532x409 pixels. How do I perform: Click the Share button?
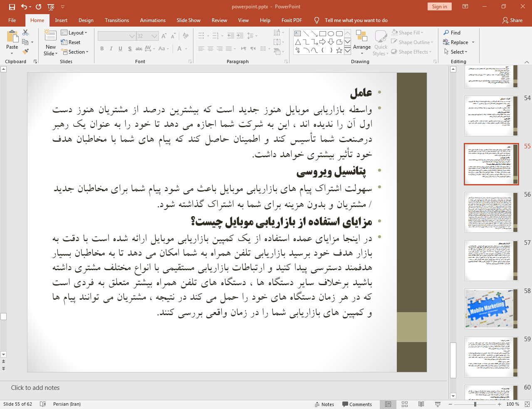coord(512,20)
